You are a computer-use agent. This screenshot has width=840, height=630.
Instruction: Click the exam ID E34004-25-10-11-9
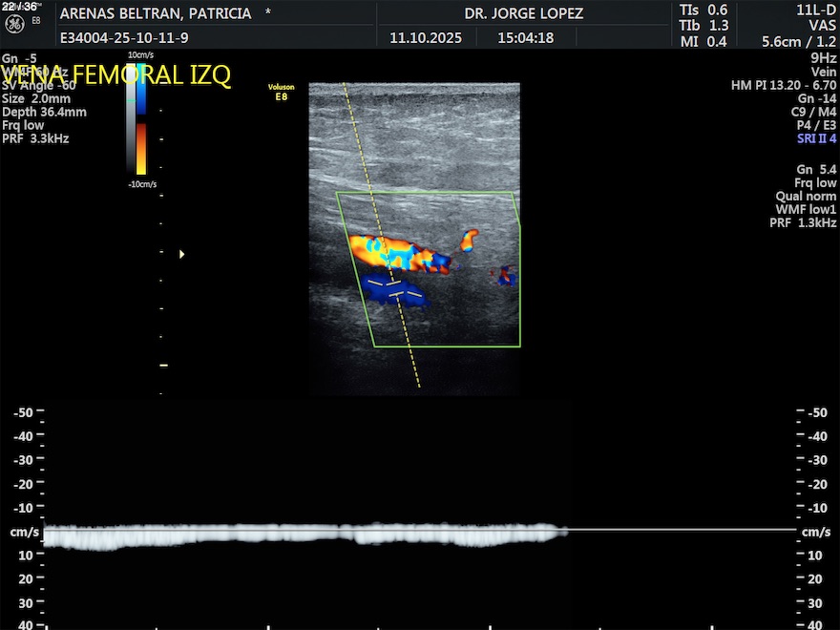[x=123, y=38]
